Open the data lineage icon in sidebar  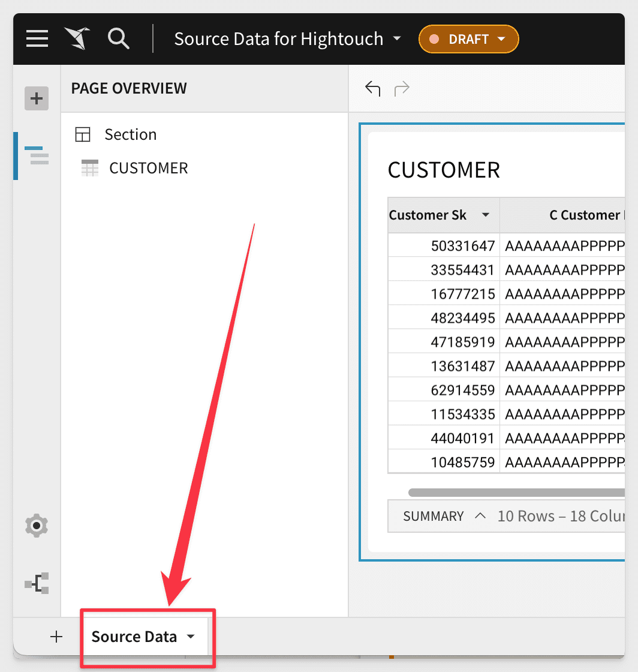pos(37,583)
